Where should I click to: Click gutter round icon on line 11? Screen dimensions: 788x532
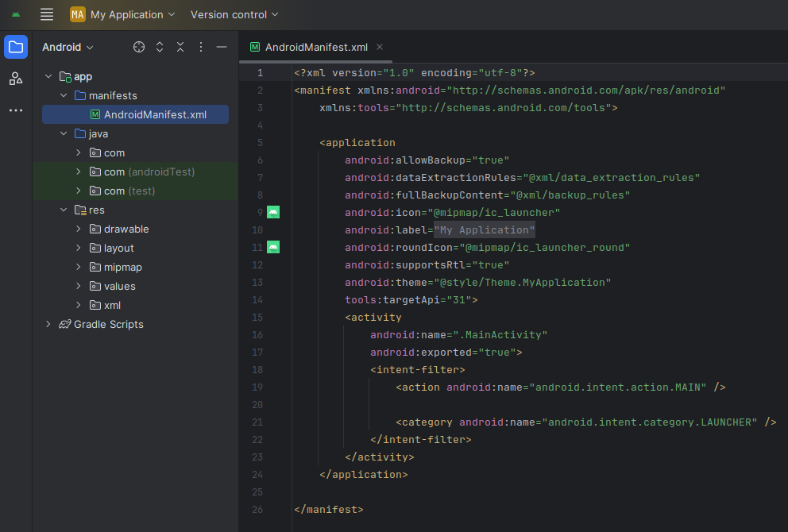(x=273, y=247)
